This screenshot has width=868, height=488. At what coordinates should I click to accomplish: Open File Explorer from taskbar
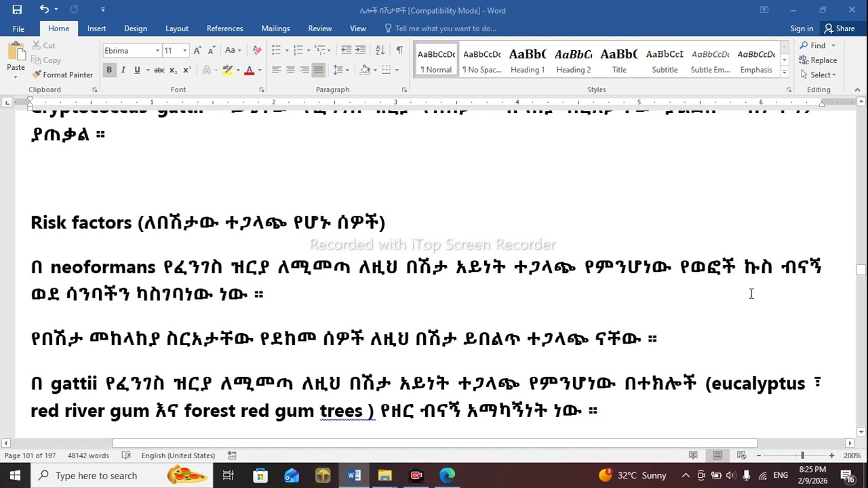click(384, 476)
